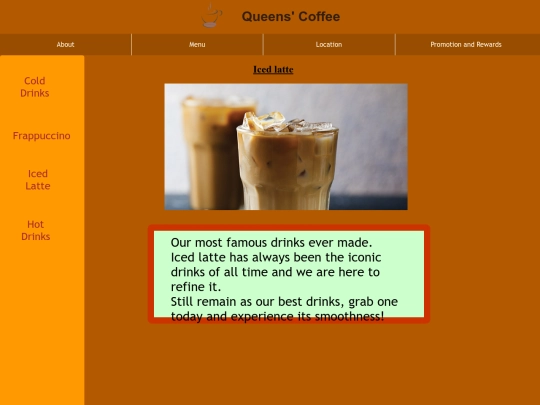Open the About navigation tab
The image size is (540, 405).
(x=65, y=44)
